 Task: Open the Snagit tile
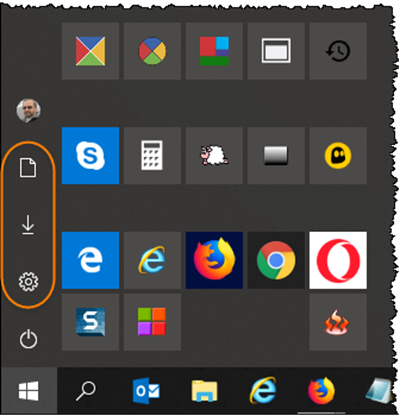click(x=90, y=322)
